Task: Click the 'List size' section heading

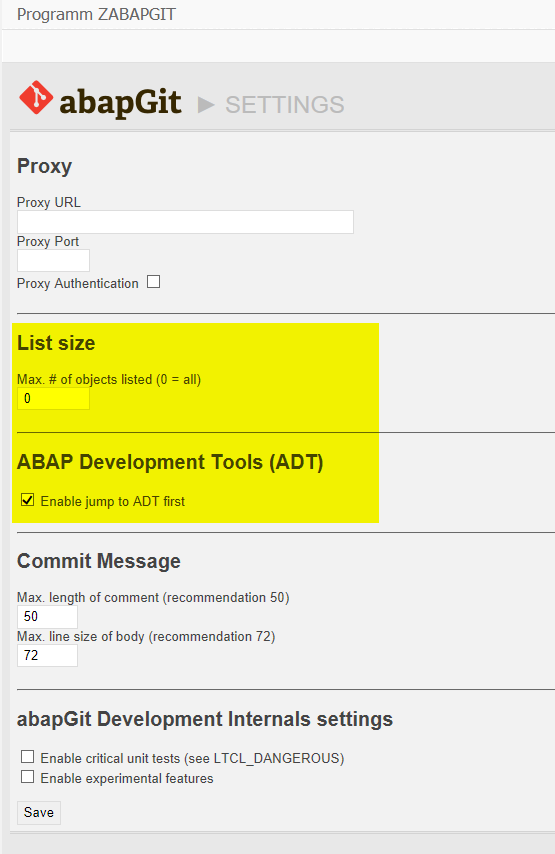Action: (x=56, y=343)
